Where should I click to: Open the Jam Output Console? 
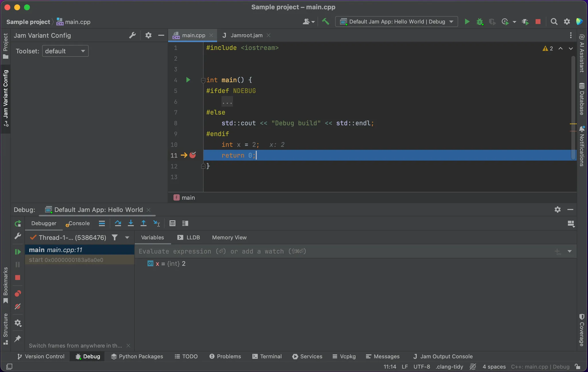[x=443, y=356]
